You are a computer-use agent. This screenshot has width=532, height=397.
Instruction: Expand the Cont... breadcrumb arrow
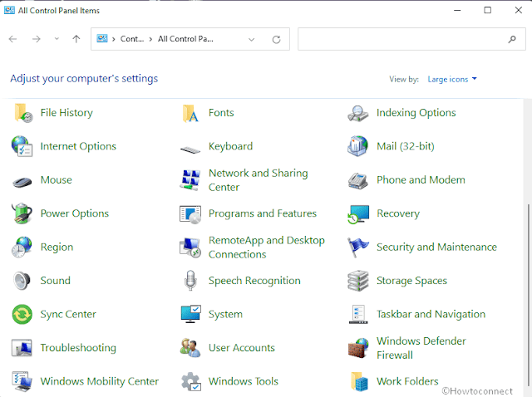pos(150,39)
